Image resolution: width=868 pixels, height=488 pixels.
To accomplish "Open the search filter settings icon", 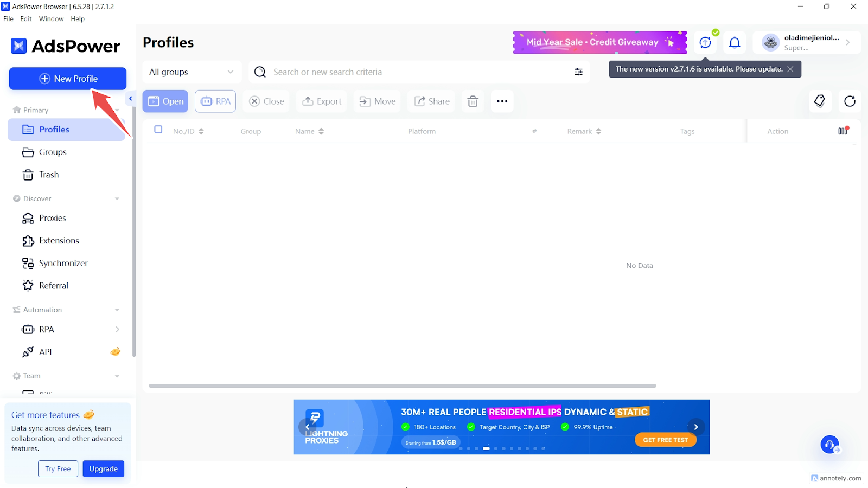I will (x=578, y=72).
